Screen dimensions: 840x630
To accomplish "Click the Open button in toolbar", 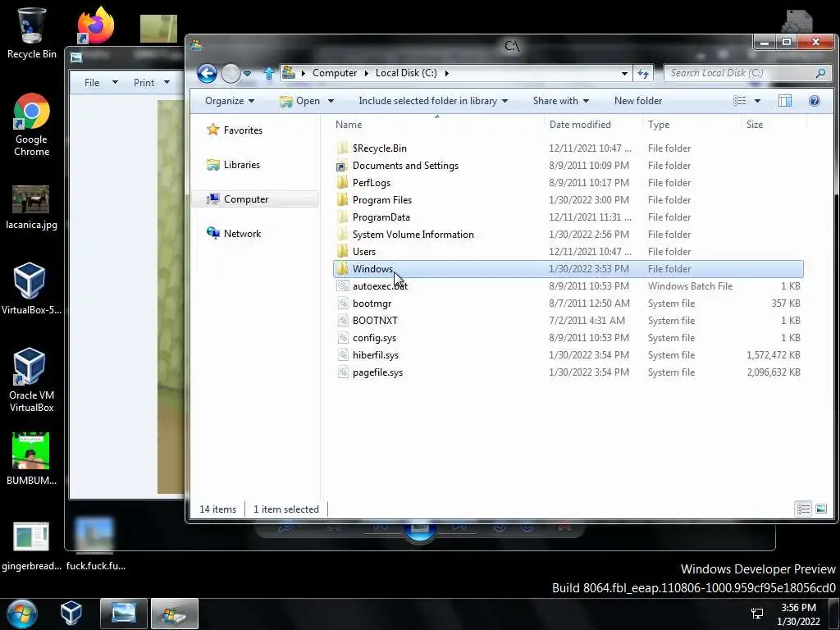I will (x=301, y=101).
